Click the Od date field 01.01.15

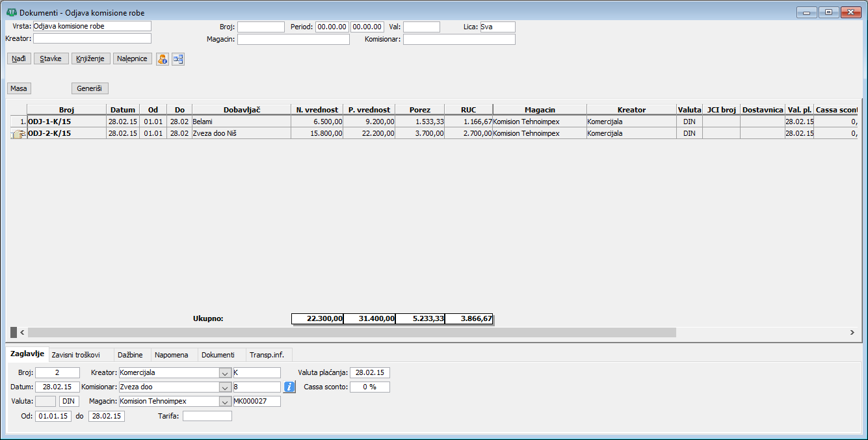point(53,416)
